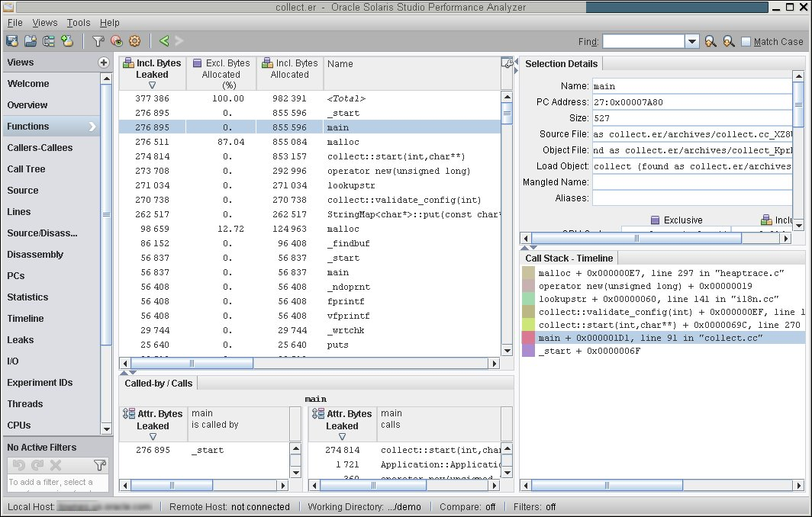Click the redo filter icon in filters panel
This screenshot has height=517, width=812.
click(37, 465)
